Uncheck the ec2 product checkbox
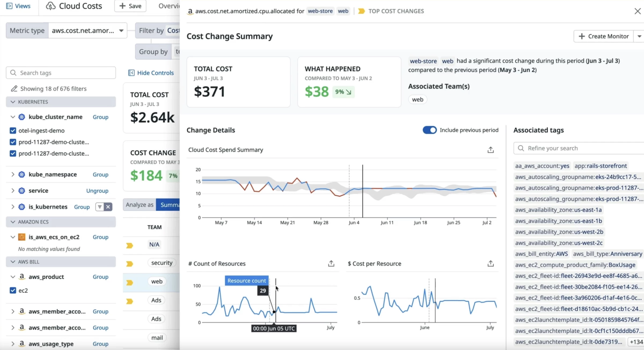Viewport: 644px width, 350px height. (x=13, y=290)
